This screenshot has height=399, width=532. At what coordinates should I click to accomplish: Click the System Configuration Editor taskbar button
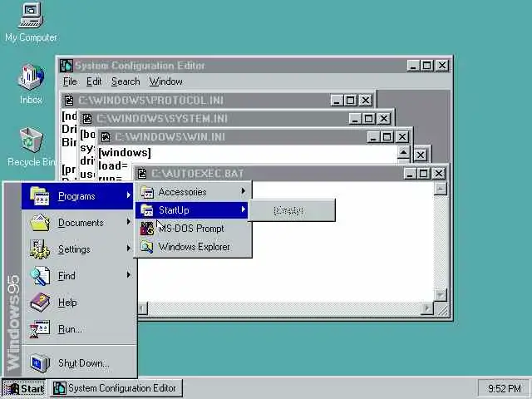click(x=116, y=388)
